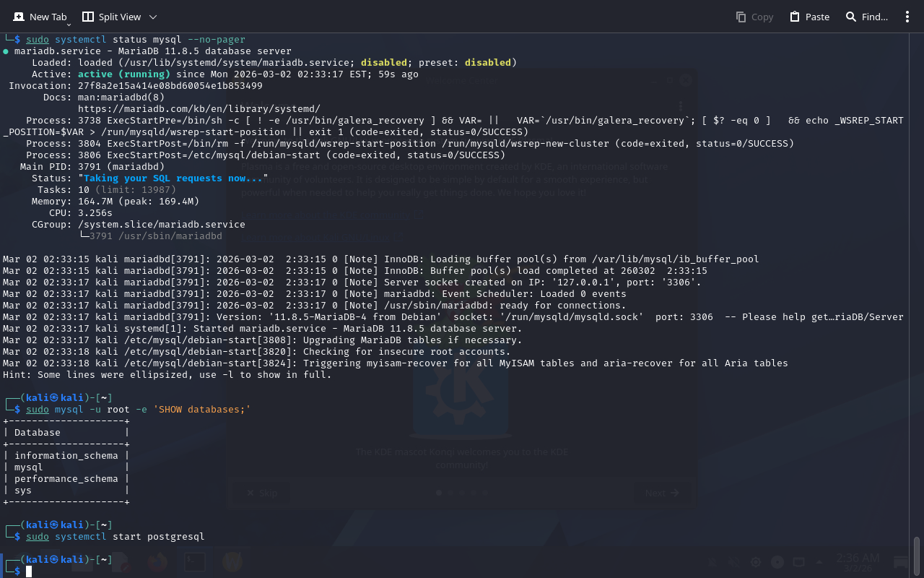
Task: Expand the Split View dropdown chevron
Action: (x=153, y=17)
